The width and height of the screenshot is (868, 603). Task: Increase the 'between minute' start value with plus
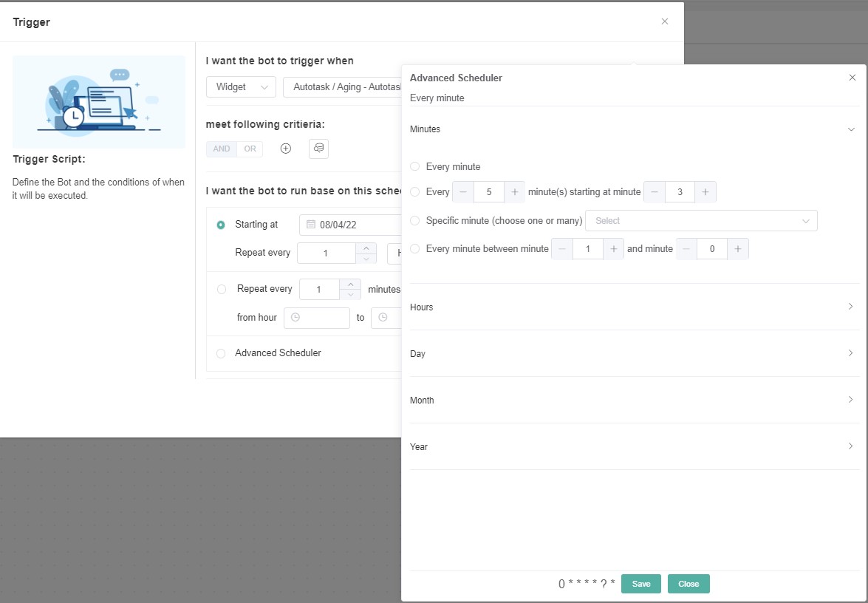[613, 249]
